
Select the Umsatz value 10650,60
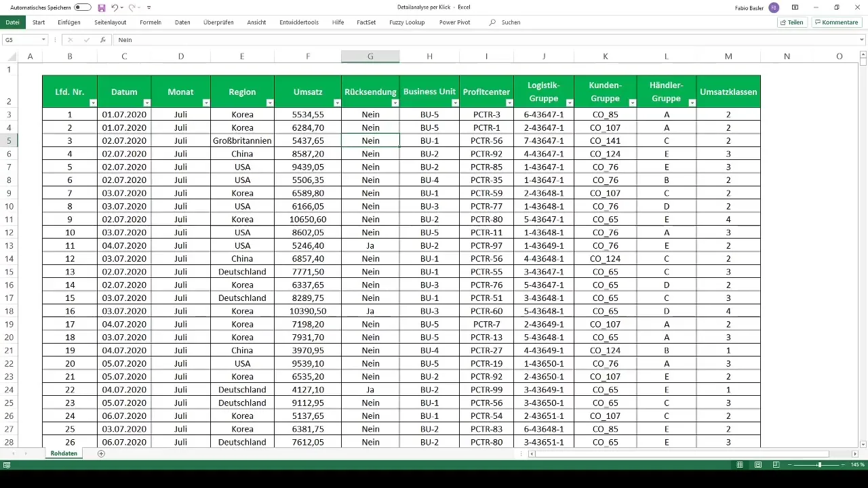(x=308, y=220)
